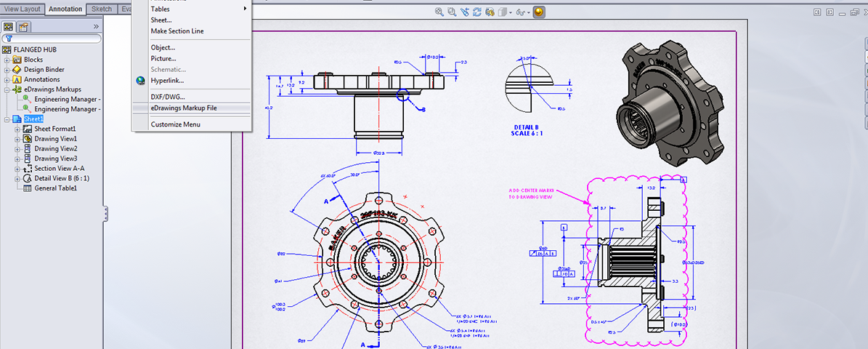The height and width of the screenshot is (349, 868).
Task: Open the PropertyManager tab icon
Action: pyautogui.click(x=23, y=26)
